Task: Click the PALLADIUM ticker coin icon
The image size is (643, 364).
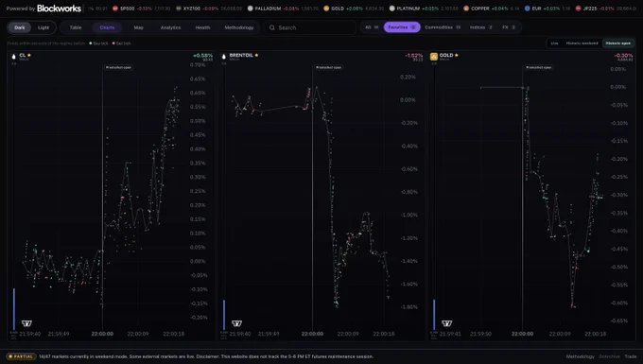Action: pyautogui.click(x=251, y=9)
